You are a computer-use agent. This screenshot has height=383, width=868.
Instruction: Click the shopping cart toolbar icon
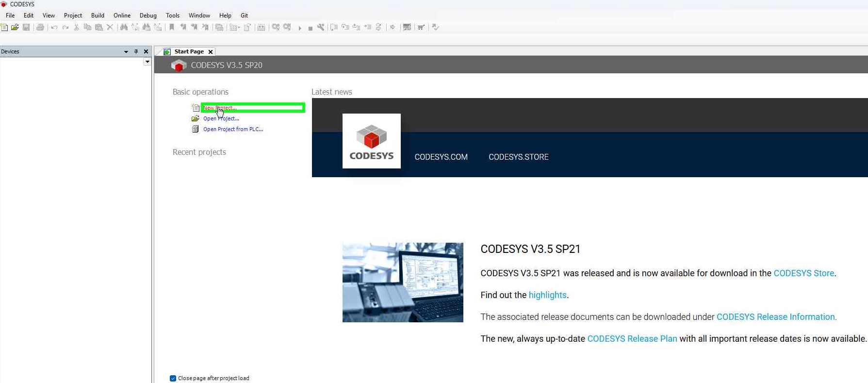tap(421, 27)
